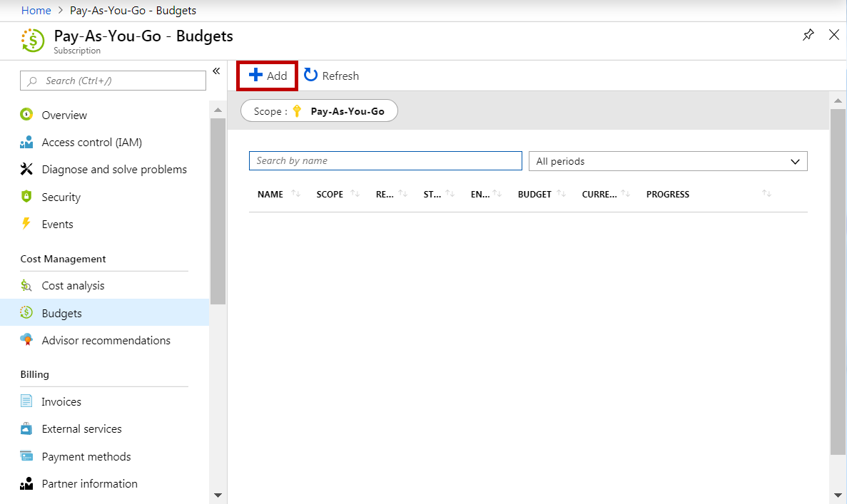Image resolution: width=847 pixels, height=504 pixels.
Task: Sort the table by NAME column
Action: 270,195
